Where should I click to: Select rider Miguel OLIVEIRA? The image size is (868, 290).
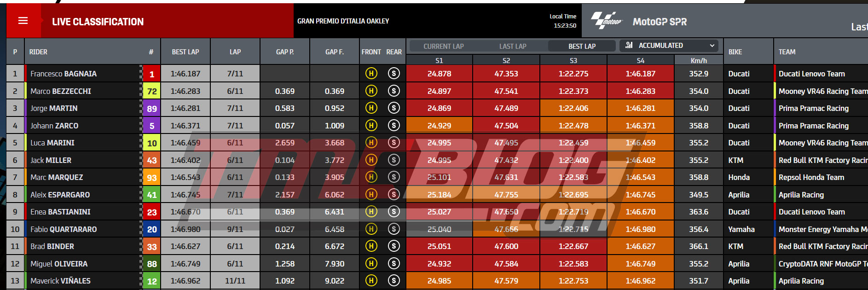pyautogui.click(x=59, y=264)
